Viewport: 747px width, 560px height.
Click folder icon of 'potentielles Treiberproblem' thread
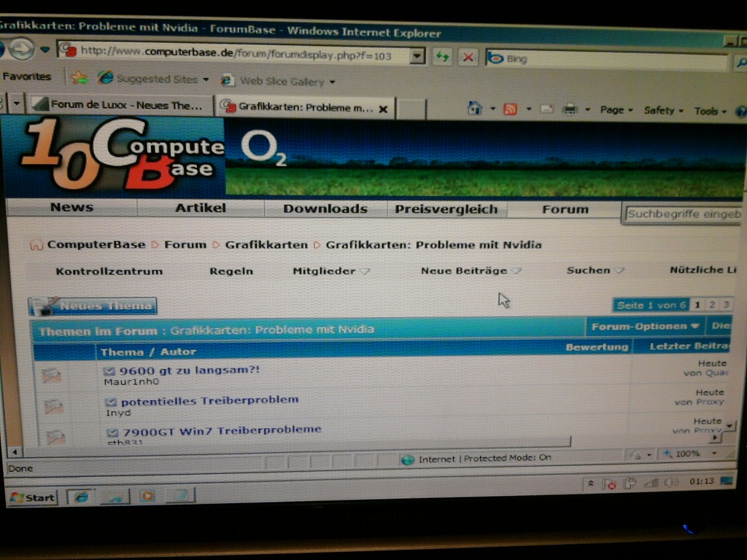pyautogui.click(x=53, y=406)
